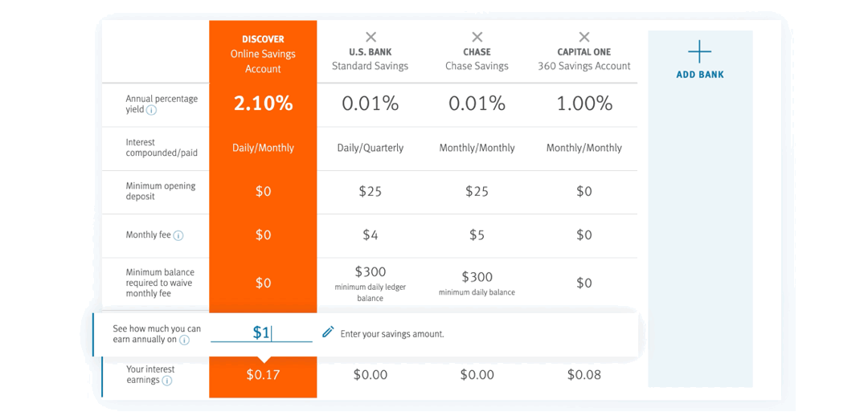
Task: Remove the Chase Savings column
Action: click(477, 37)
